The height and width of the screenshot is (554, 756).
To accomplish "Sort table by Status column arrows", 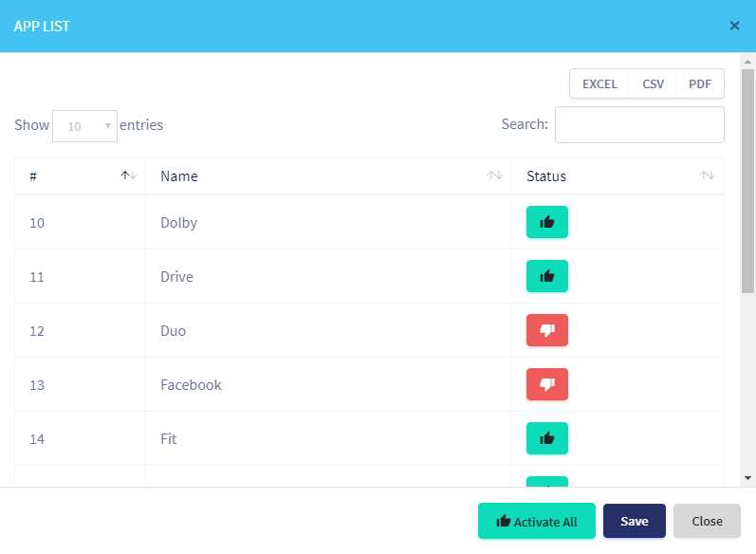I will [x=707, y=175].
